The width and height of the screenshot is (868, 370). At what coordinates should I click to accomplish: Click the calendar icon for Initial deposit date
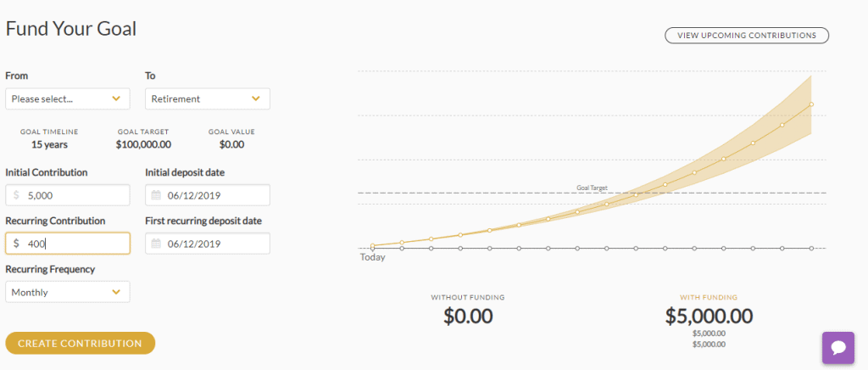pos(156,195)
